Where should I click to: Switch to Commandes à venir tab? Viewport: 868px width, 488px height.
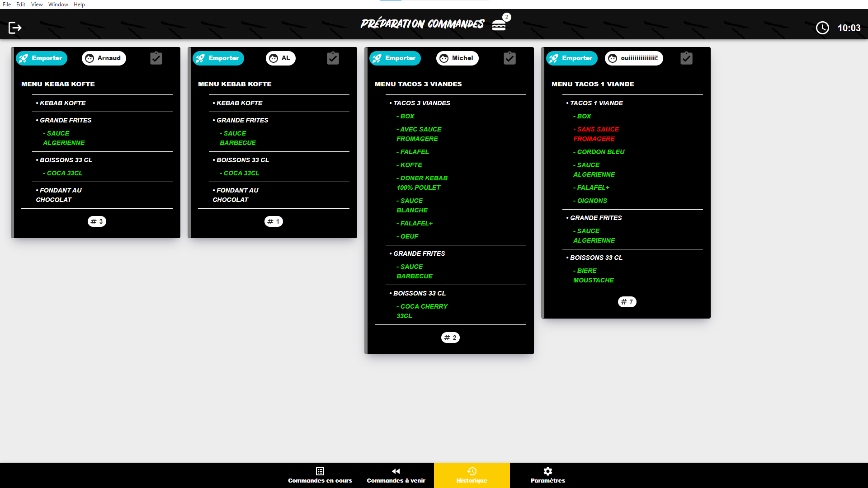coord(396,475)
